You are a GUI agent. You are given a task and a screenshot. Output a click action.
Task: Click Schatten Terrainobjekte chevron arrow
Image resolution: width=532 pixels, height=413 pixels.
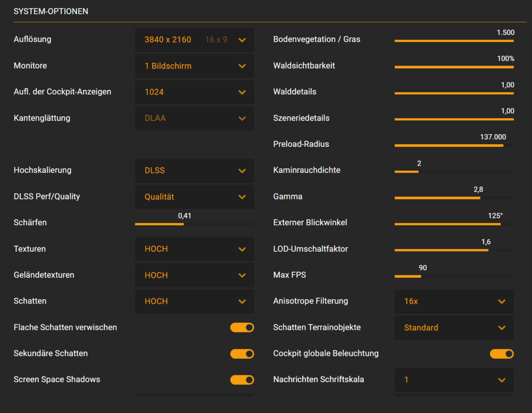(x=502, y=328)
